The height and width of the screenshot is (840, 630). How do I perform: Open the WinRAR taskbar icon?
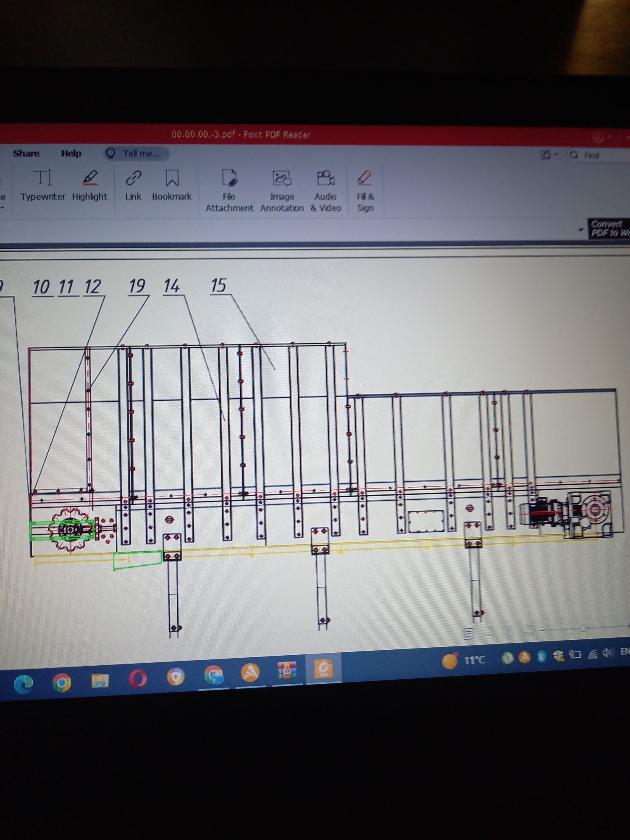[287, 670]
